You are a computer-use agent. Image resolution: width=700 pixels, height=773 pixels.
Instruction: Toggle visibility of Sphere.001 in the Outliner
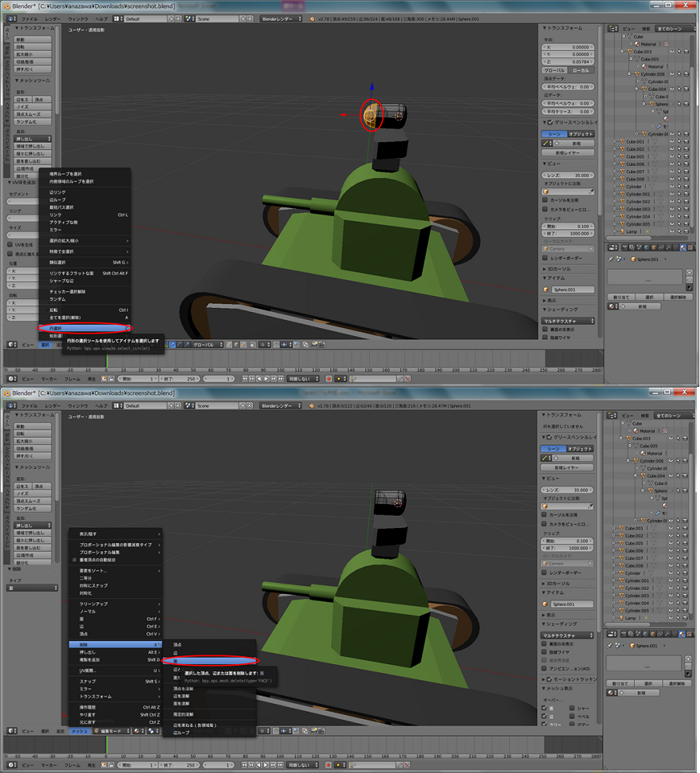672,104
